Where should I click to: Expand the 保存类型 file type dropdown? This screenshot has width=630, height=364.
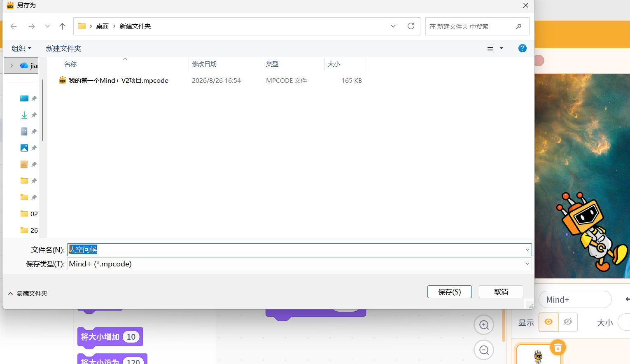point(527,264)
